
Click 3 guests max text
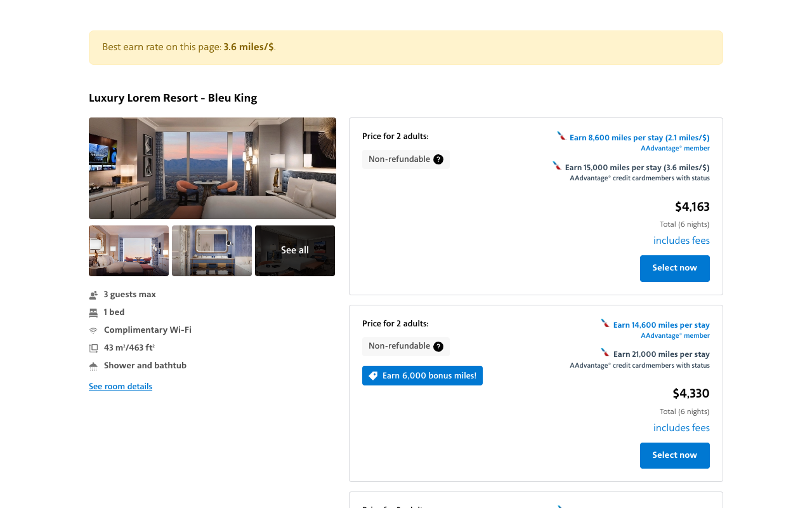130,295
